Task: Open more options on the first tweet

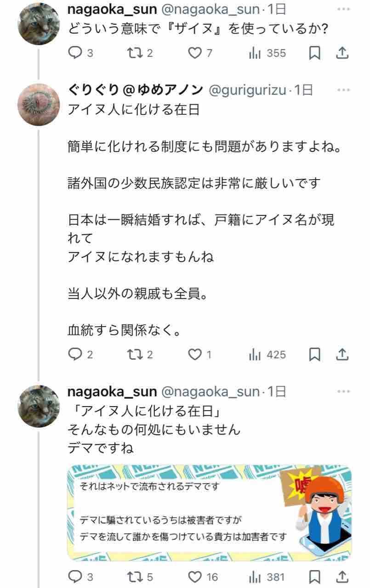Action: (343, 10)
